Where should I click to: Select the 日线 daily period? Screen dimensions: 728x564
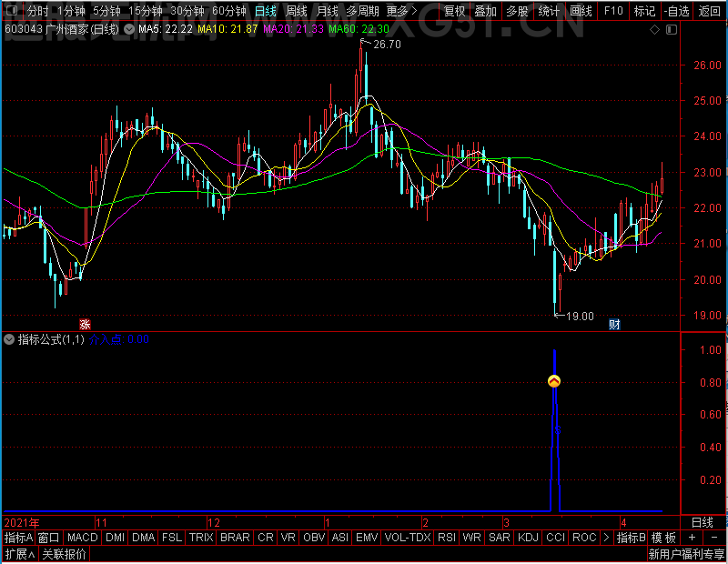[x=266, y=11]
